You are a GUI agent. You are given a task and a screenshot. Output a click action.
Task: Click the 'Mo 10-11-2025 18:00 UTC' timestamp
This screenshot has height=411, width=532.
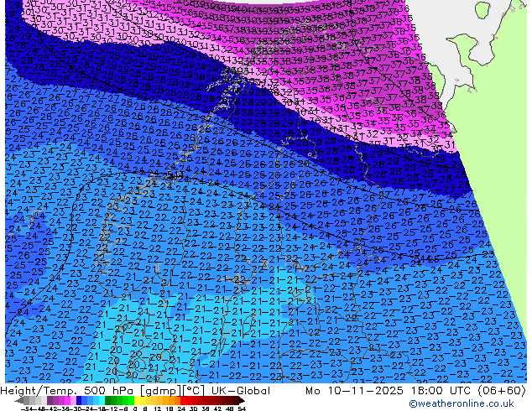389,391
